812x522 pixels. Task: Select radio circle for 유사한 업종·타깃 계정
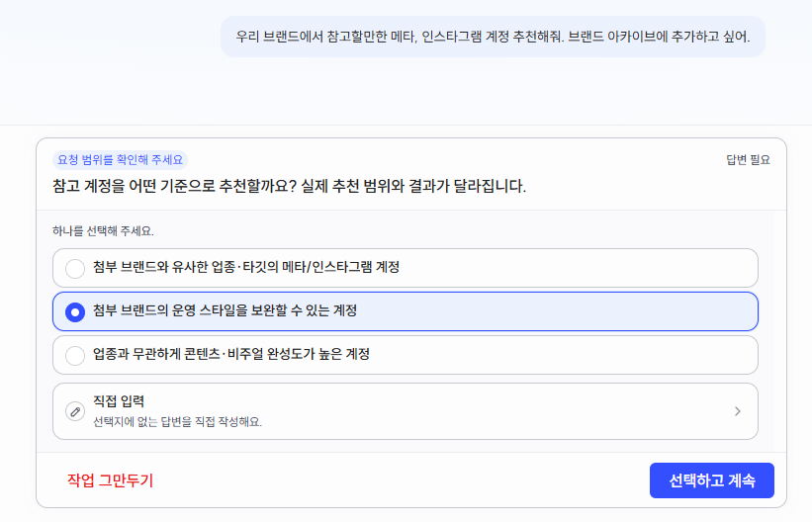[x=75, y=269]
